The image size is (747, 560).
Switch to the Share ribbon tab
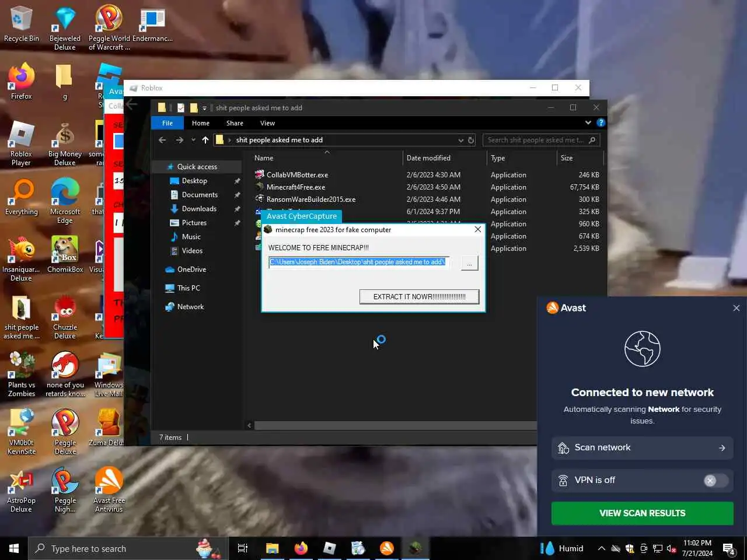(x=235, y=123)
